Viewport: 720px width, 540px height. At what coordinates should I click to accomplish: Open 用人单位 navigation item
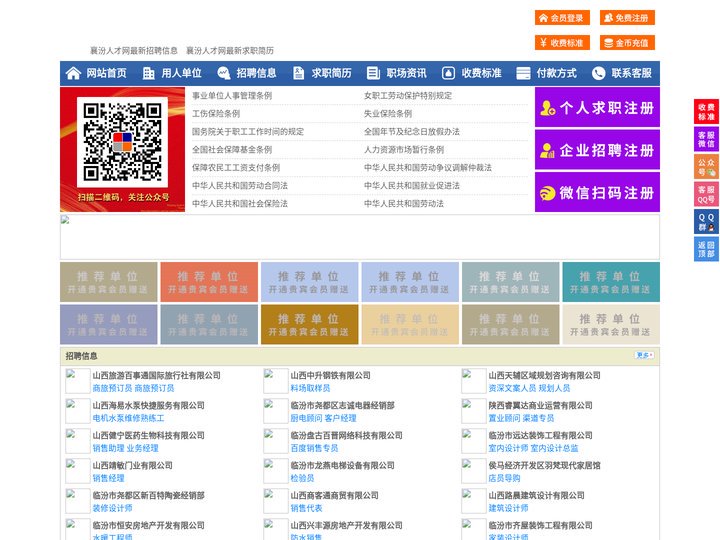(x=181, y=73)
